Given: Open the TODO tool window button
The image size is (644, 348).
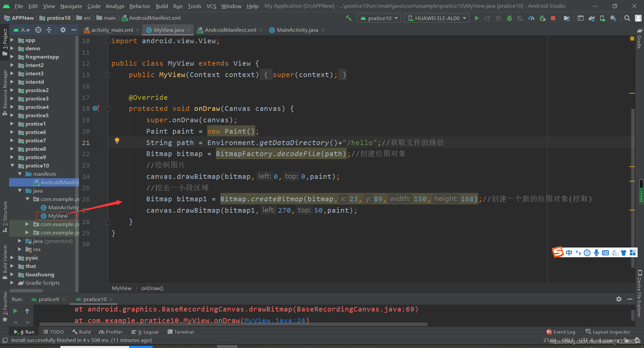Looking at the screenshot, I should (x=53, y=332).
